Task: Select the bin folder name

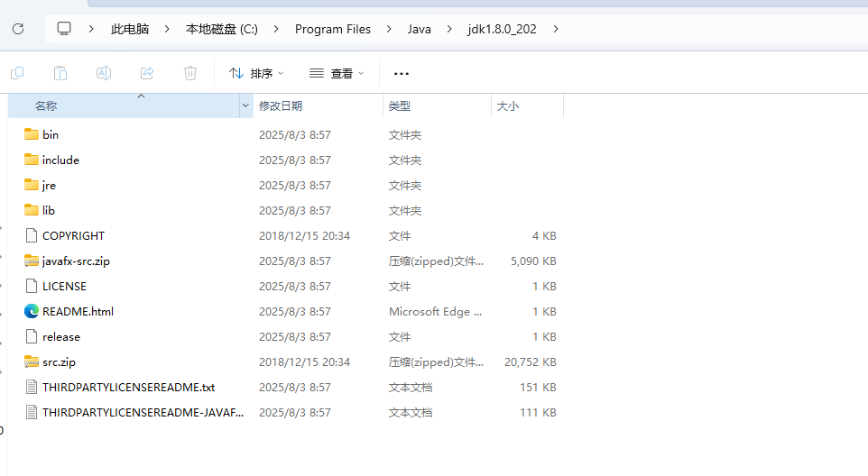Action: pos(51,135)
